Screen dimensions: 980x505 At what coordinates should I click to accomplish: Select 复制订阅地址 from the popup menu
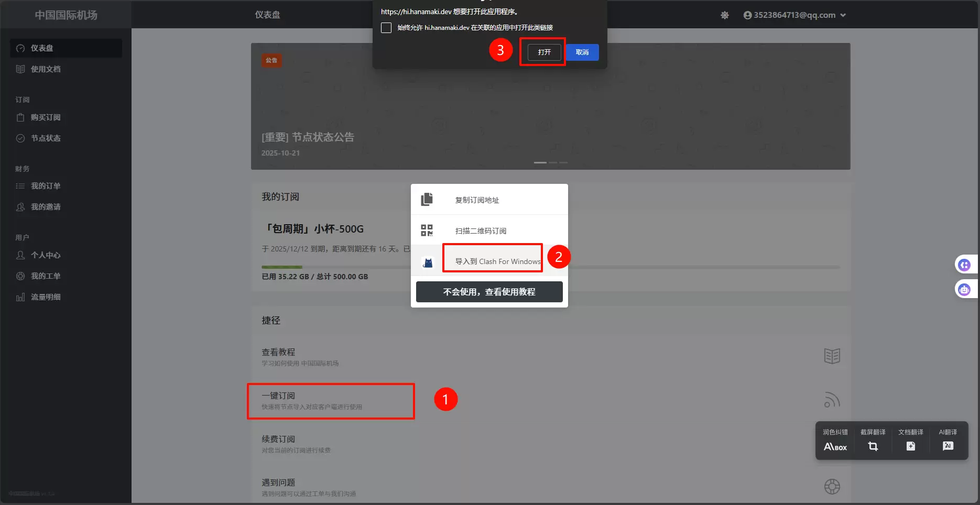coord(477,200)
